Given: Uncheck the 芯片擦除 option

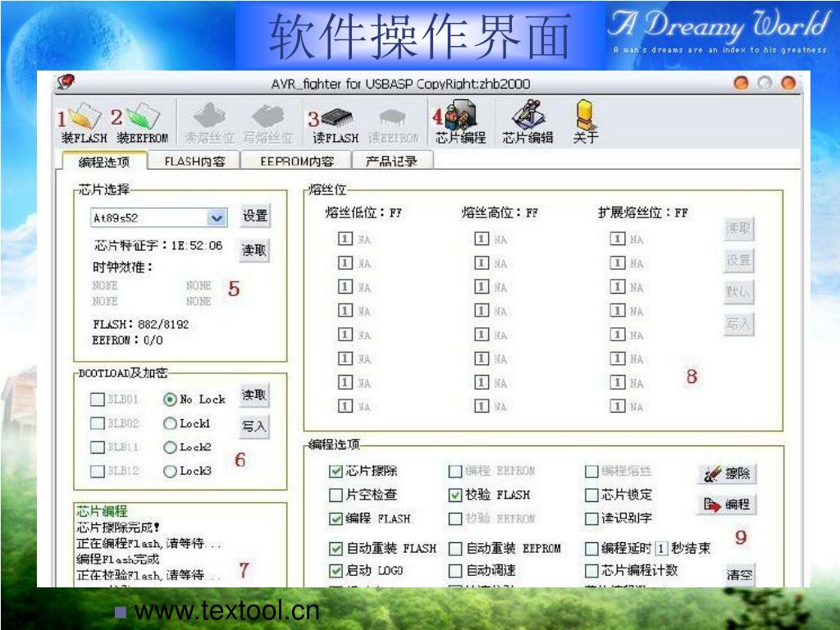Looking at the screenshot, I should (x=336, y=472).
